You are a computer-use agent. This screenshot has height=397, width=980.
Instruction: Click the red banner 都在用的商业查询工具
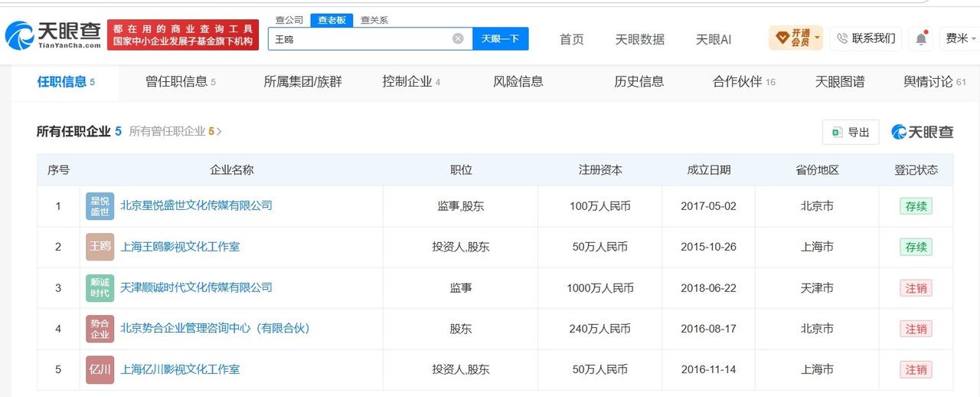tap(183, 35)
